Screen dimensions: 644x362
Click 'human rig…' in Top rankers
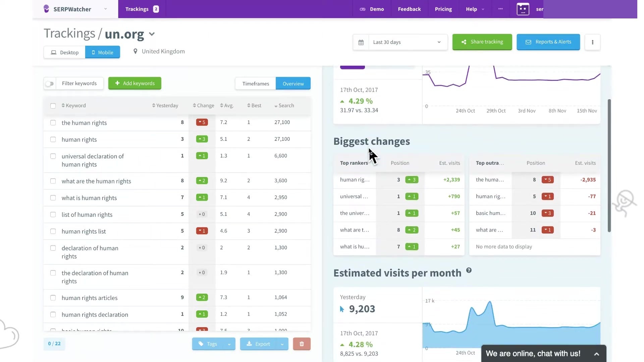(355, 180)
